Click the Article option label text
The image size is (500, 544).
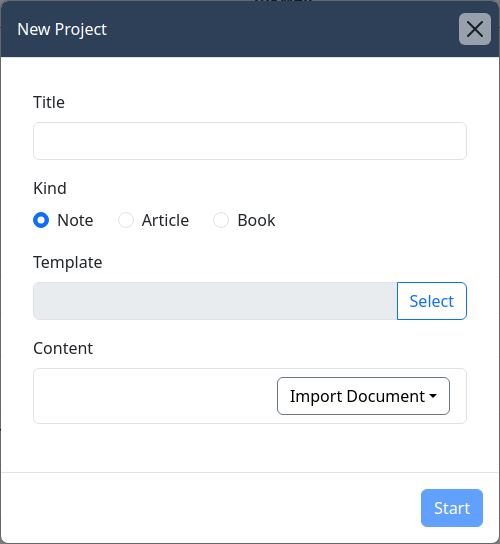click(165, 220)
